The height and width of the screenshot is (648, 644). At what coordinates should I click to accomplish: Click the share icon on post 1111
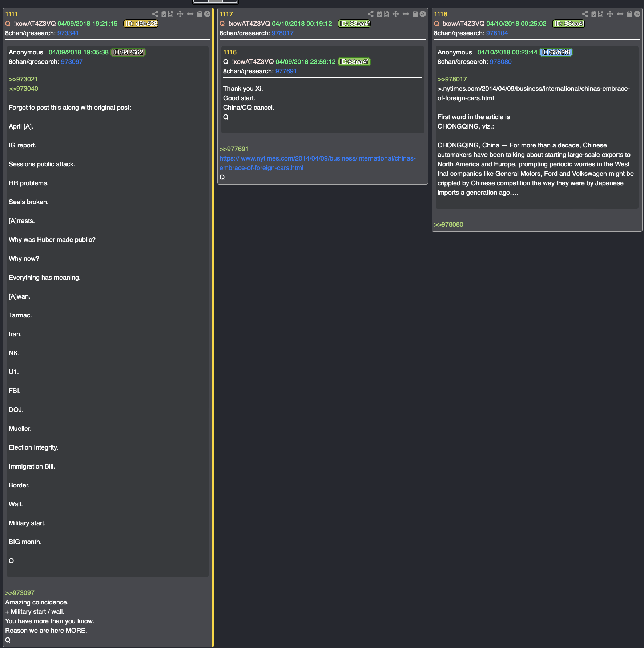[155, 14]
